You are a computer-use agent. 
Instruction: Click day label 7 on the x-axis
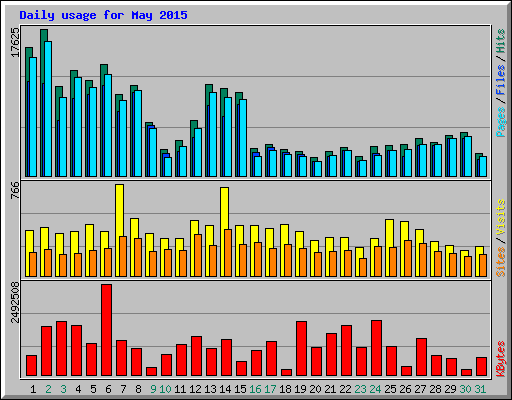[x=123, y=389]
